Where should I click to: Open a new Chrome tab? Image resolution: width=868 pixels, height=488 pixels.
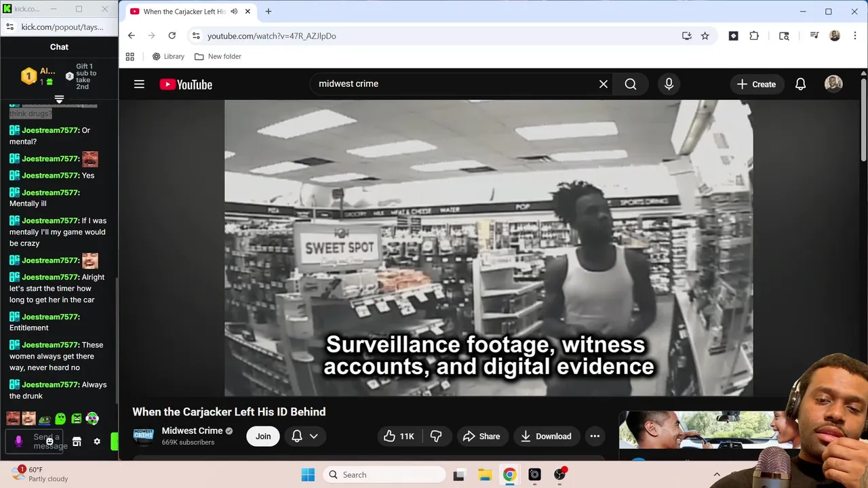pos(269,12)
